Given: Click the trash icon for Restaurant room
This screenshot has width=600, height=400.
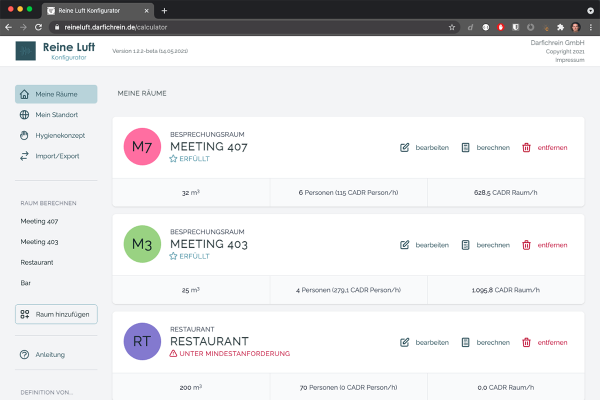Looking at the screenshot, I should tap(526, 342).
